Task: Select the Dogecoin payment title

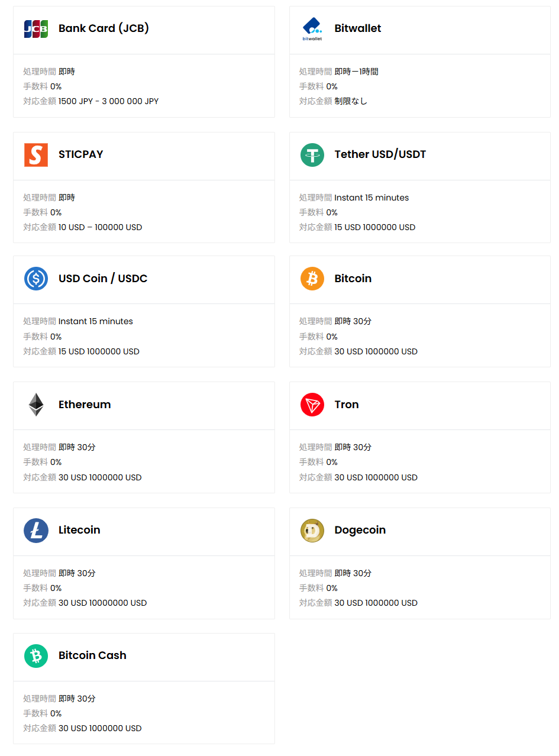Action: [360, 530]
